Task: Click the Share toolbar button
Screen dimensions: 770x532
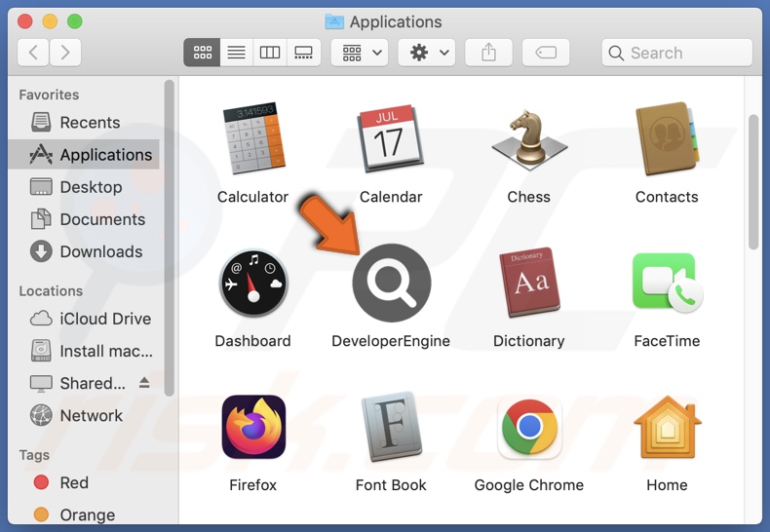Action: [488, 52]
